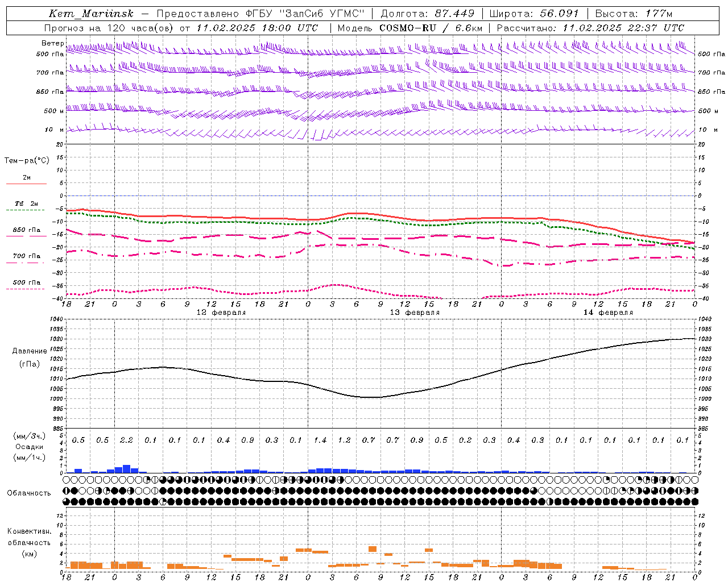The height and width of the screenshot is (582, 728).
Task: Click the dashed pink line sample under '500 гПа' legend
Action: (26, 289)
